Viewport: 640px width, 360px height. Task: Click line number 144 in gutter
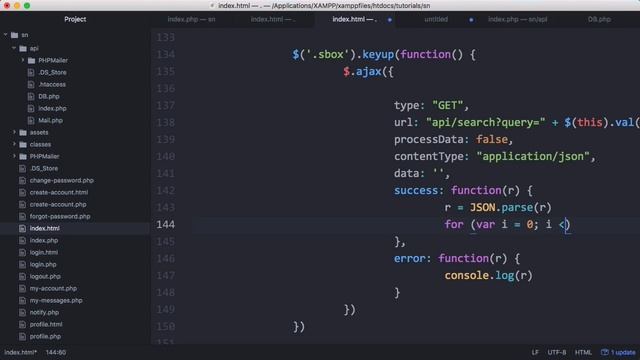click(165, 224)
